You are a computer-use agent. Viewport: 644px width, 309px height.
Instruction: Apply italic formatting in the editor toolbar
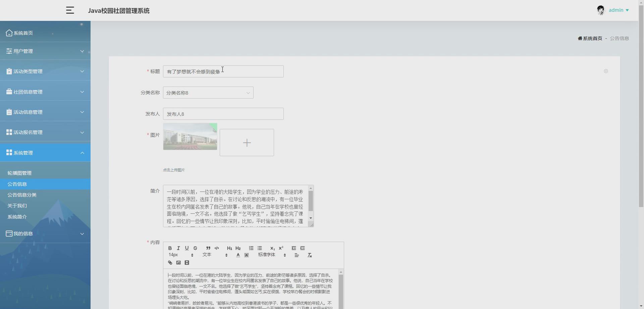tap(178, 248)
